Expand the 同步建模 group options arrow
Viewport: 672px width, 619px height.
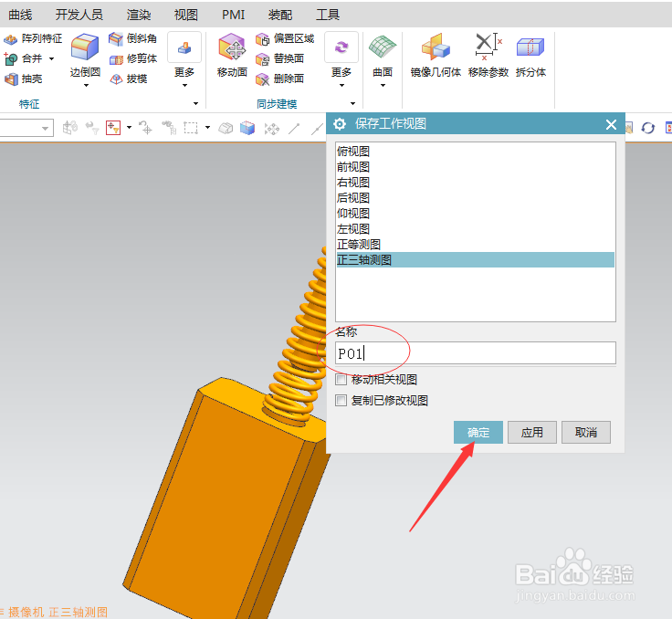[352, 104]
